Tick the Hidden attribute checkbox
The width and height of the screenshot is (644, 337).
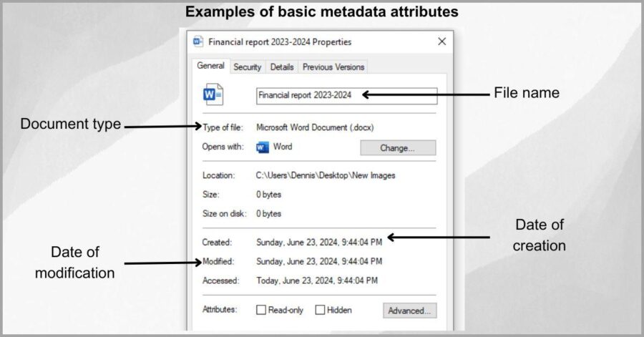(321, 311)
